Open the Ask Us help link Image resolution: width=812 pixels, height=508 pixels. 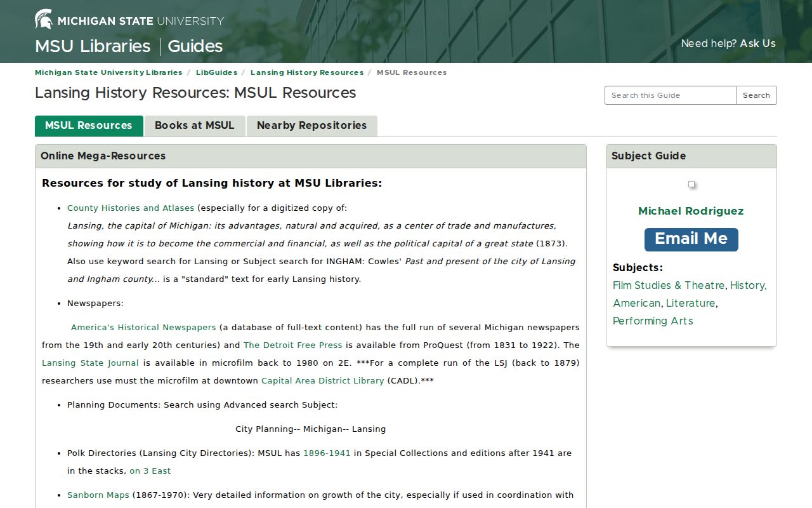757,43
